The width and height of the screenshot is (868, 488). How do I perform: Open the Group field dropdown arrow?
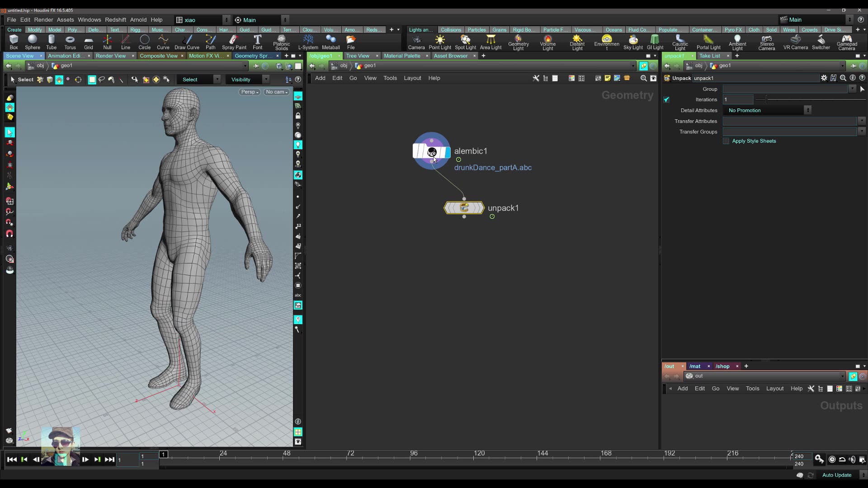tap(852, 89)
